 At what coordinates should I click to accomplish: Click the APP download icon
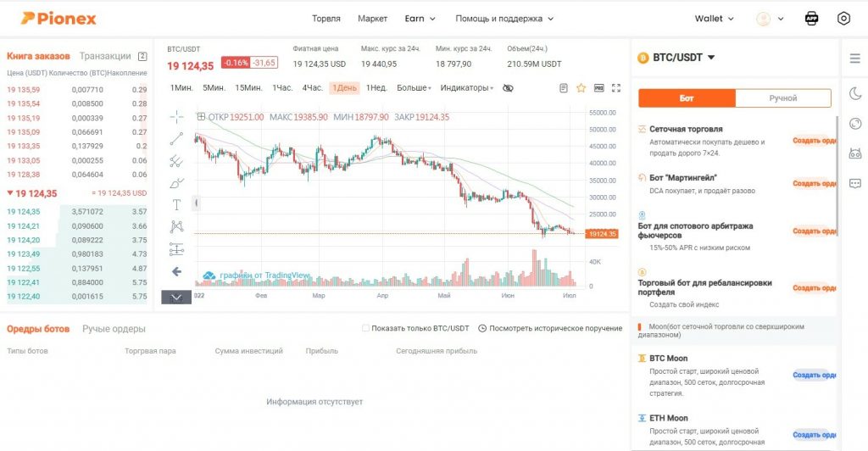[811, 18]
